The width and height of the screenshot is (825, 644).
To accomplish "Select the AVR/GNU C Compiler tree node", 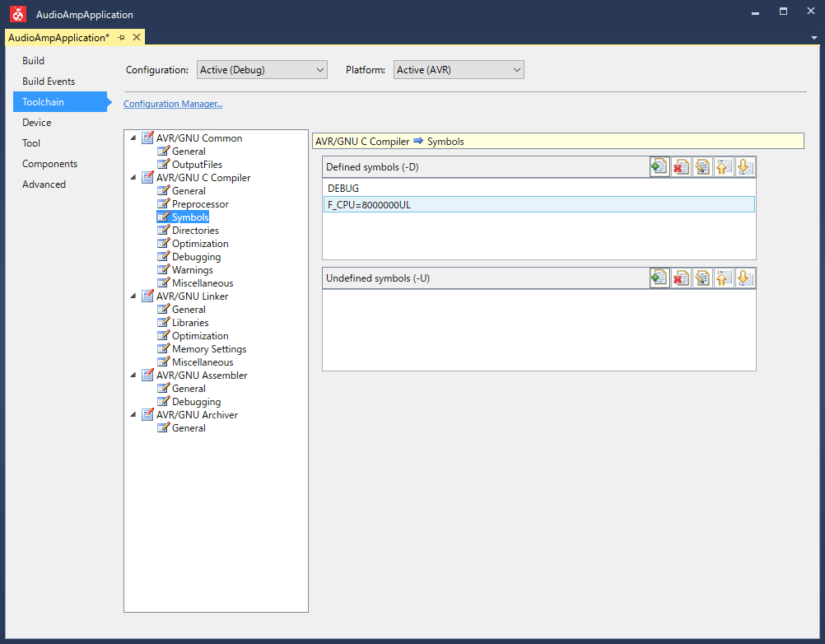I will (x=196, y=177).
